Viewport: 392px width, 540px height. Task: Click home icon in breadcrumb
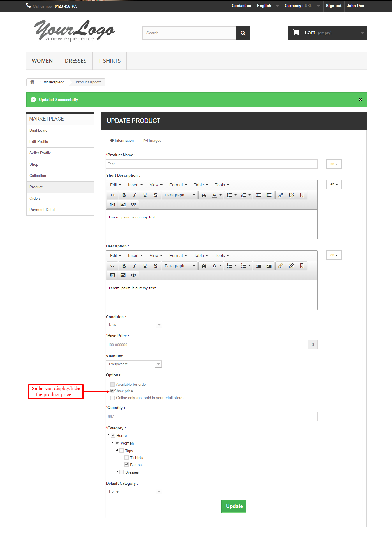(32, 82)
